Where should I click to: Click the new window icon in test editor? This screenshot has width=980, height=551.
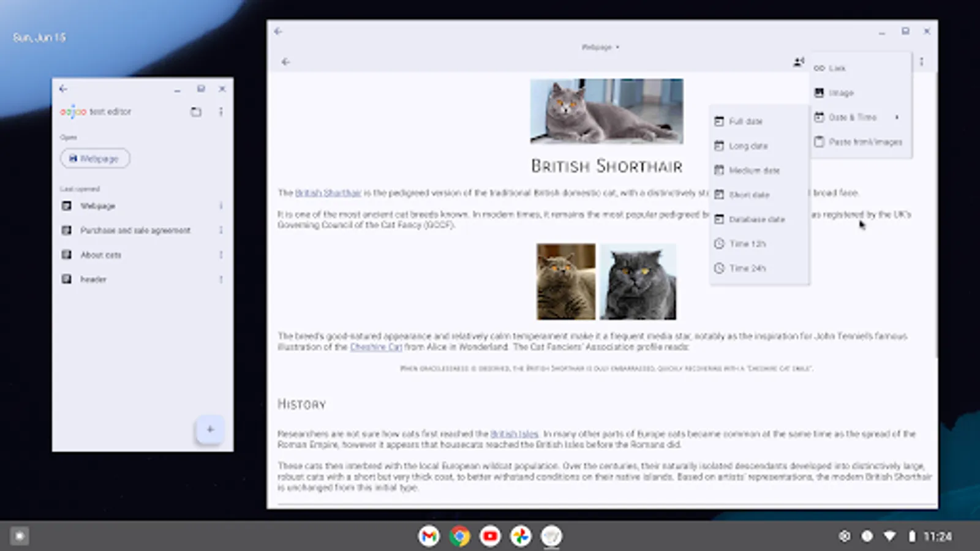[x=197, y=112]
